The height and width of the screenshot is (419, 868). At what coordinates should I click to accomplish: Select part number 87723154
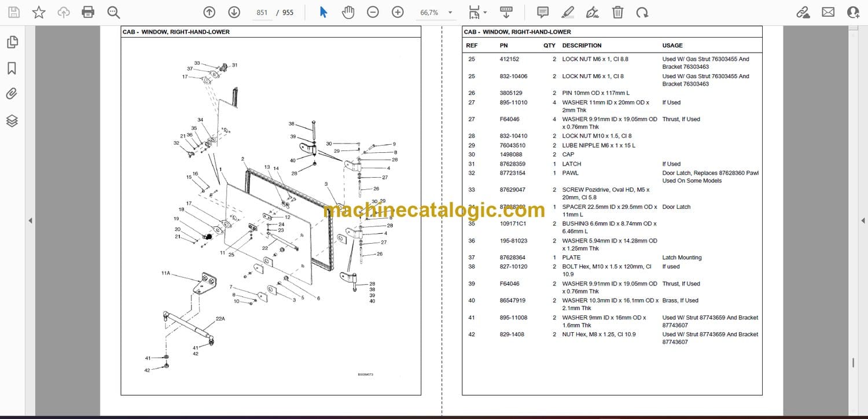pyautogui.click(x=513, y=173)
